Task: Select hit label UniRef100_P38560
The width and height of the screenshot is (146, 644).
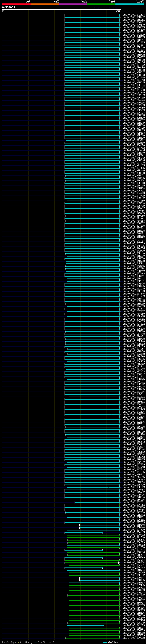Action: (x=134, y=314)
